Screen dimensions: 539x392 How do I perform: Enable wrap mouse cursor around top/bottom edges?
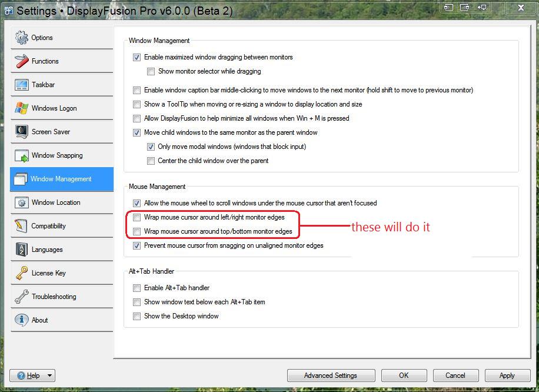click(137, 231)
